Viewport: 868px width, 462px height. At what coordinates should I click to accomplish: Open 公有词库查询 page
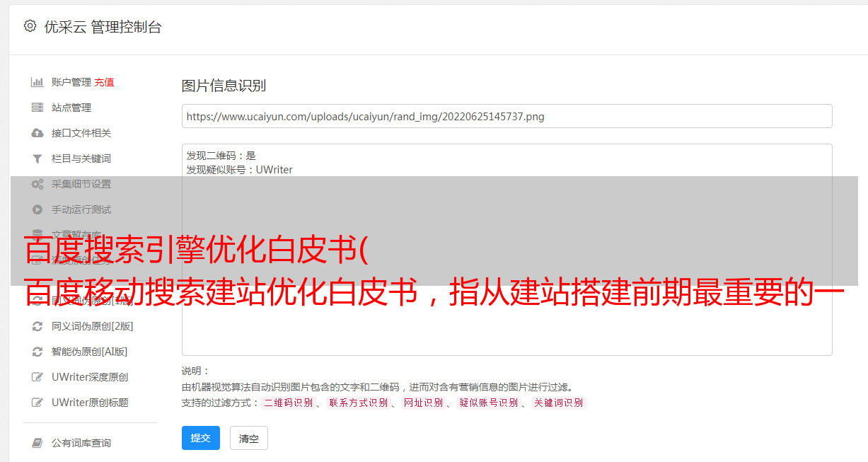pos(81,443)
